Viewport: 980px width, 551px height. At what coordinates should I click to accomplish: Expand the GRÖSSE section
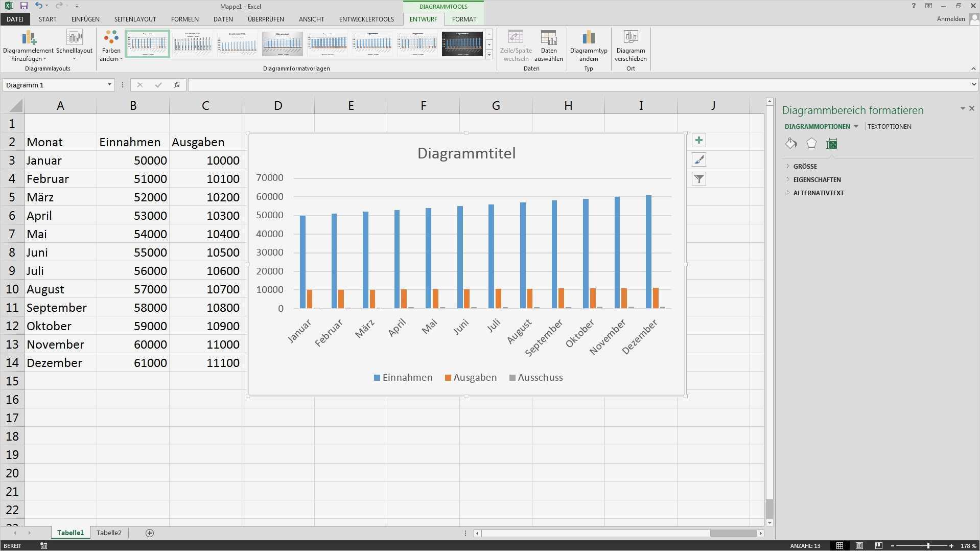pos(805,167)
